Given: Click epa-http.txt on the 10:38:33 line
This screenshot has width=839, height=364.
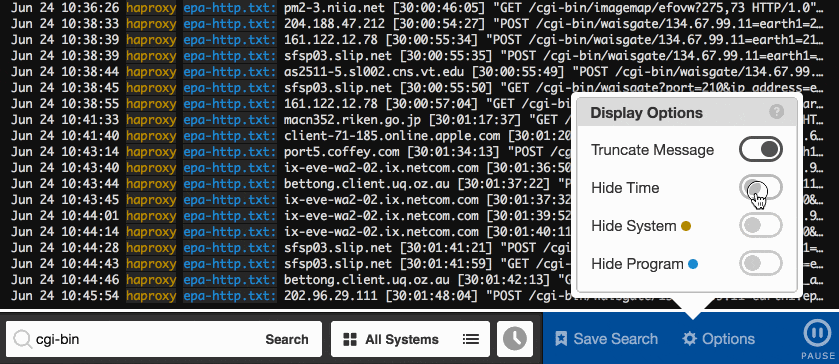Looking at the screenshot, I should point(230,24).
